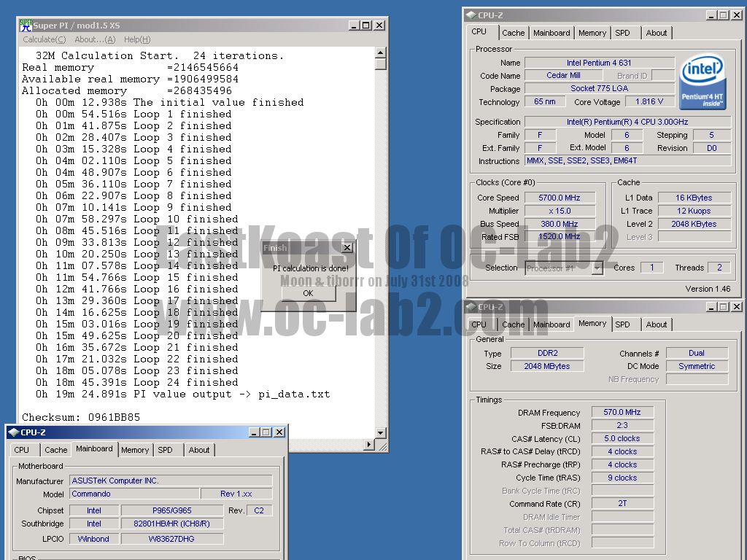Minimize the top CPU-Z window

(711, 15)
